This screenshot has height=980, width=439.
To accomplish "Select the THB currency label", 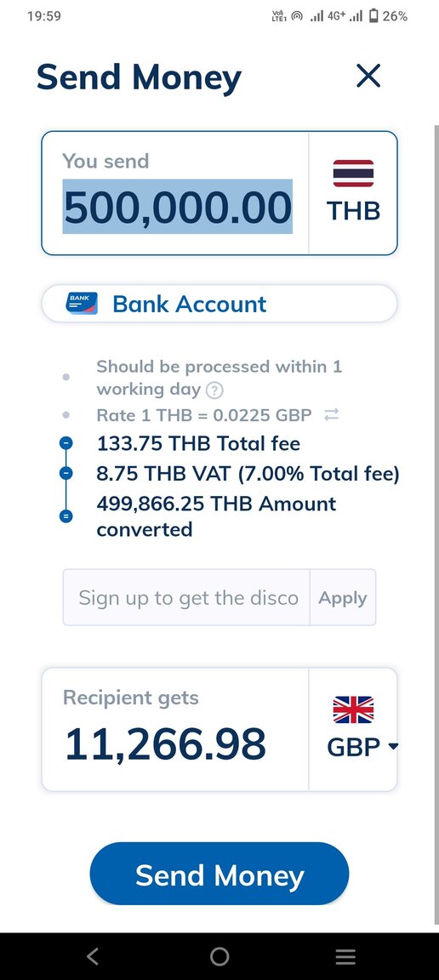I will (353, 211).
